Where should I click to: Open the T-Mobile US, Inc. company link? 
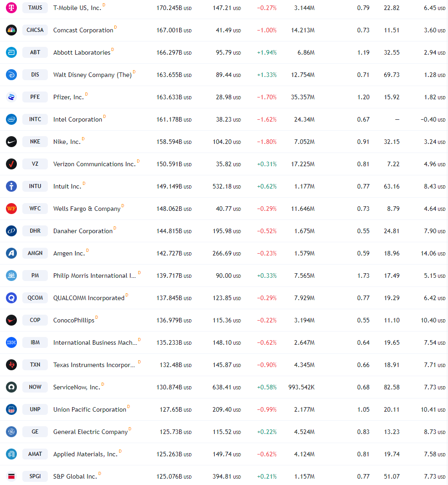point(77,8)
